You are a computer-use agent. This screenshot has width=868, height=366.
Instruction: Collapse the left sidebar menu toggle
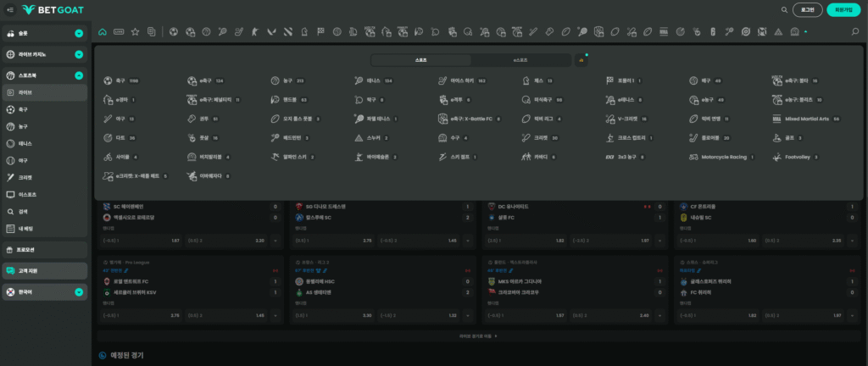pyautogui.click(x=9, y=10)
